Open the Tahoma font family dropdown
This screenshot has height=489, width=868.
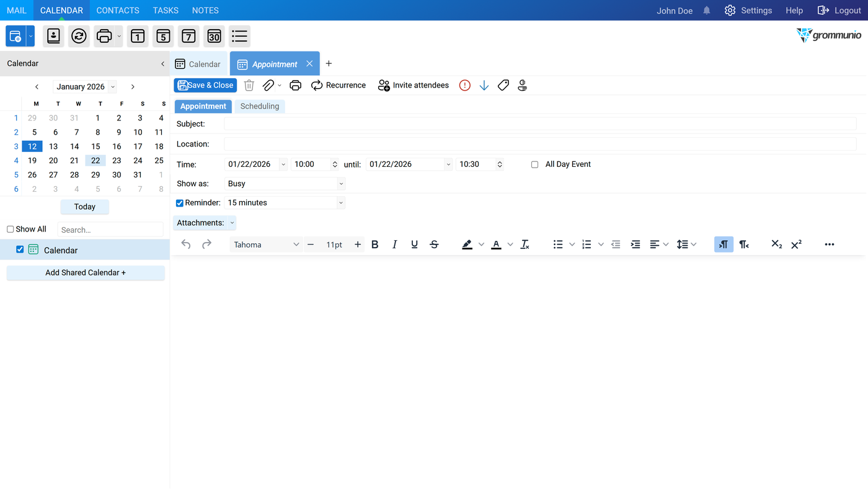pos(266,244)
